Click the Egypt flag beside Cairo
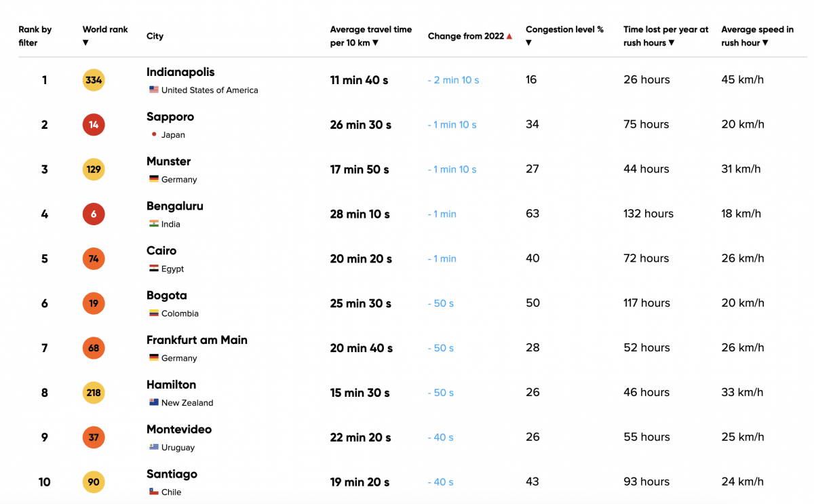 click(x=154, y=269)
